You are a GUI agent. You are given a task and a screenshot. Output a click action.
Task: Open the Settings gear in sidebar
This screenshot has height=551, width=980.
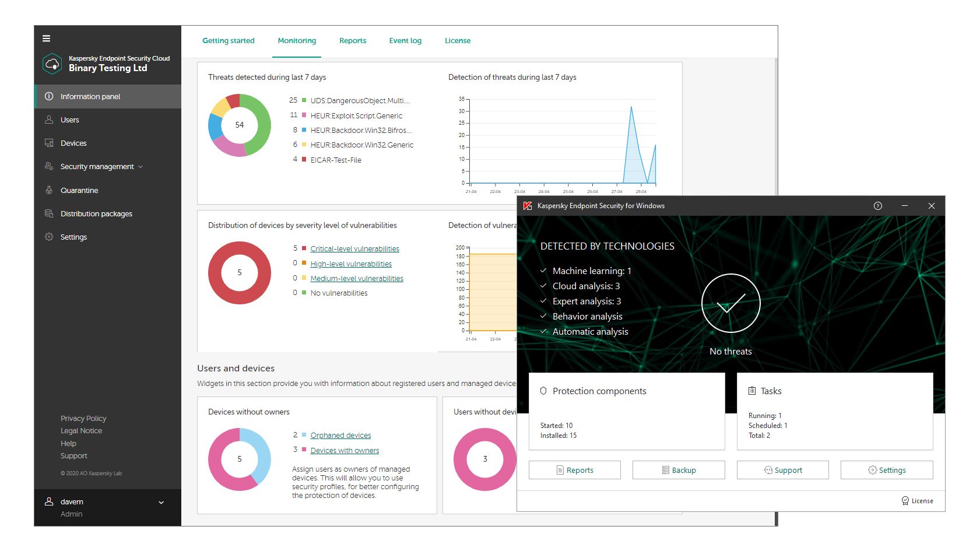click(49, 237)
